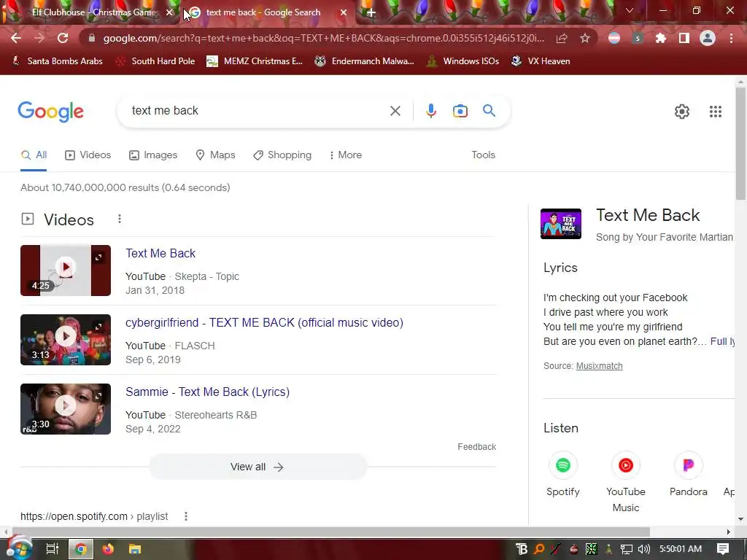
Task: Open the Google apps grid
Action: click(x=715, y=112)
